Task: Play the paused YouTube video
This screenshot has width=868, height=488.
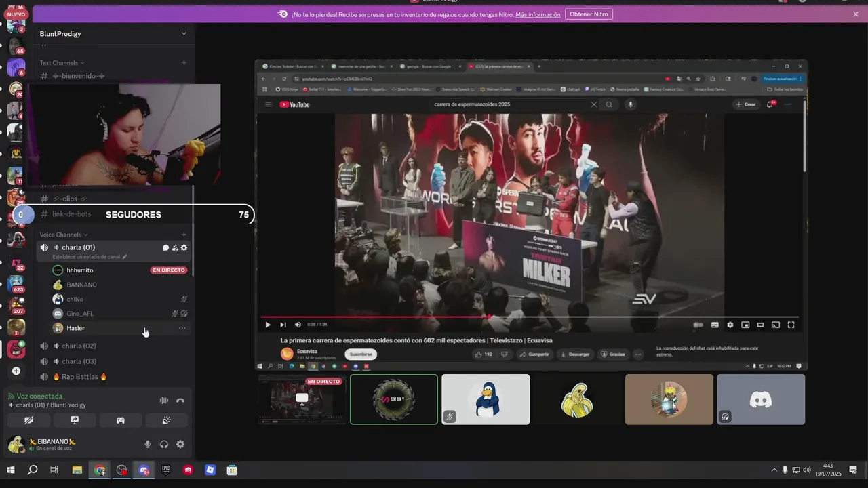Action: click(x=267, y=325)
